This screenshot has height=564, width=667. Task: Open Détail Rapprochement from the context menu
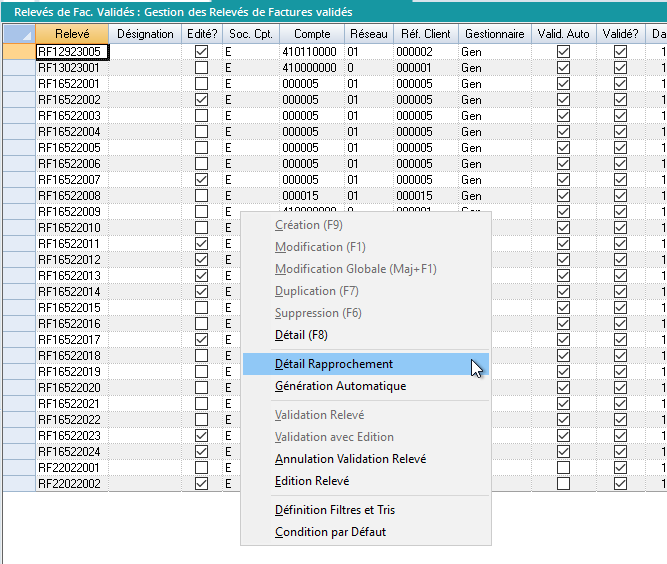pyautogui.click(x=334, y=364)
